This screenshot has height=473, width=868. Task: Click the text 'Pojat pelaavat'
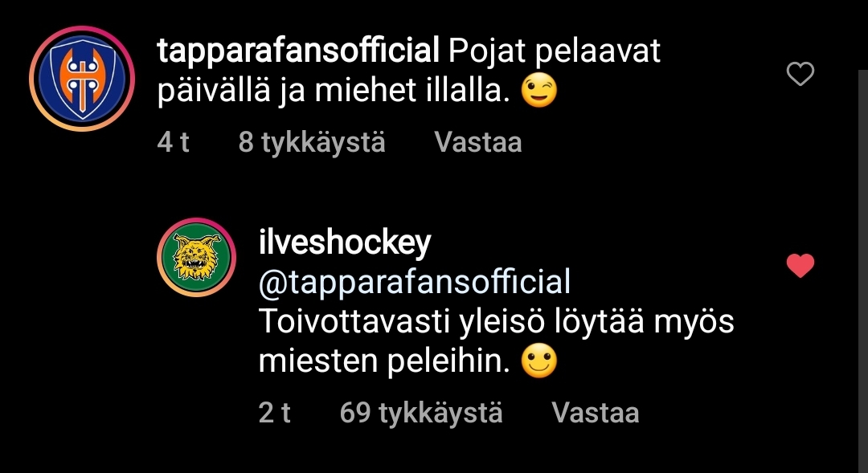pos(554,52)
